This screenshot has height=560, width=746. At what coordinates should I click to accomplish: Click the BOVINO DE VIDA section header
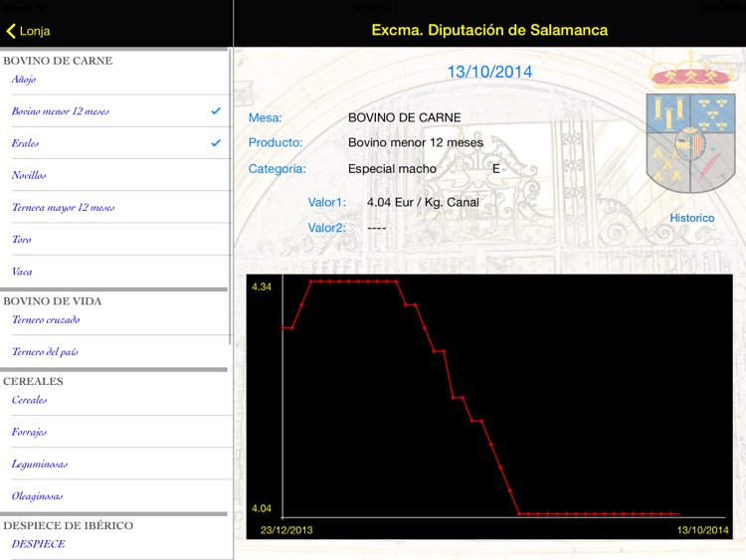pyautogui.click(x=52, y=301)
